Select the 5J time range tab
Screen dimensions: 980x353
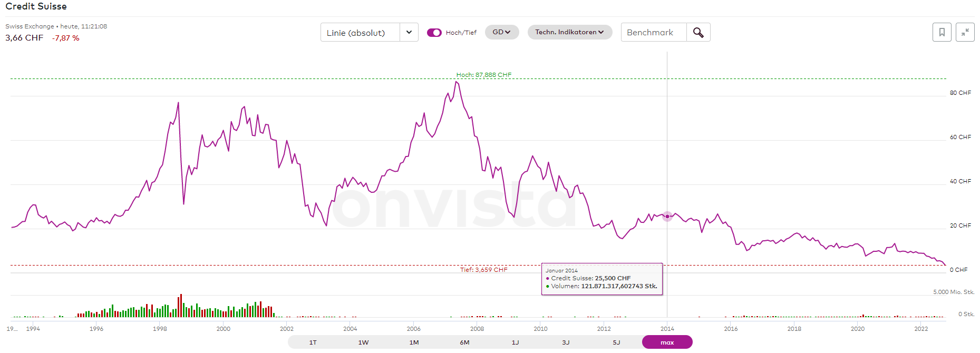(616, 342)
